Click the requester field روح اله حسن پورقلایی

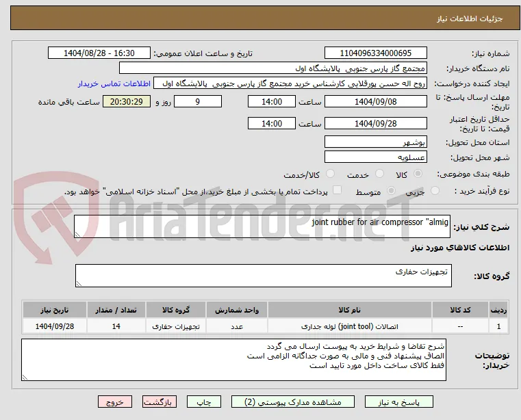pos(290,83)
